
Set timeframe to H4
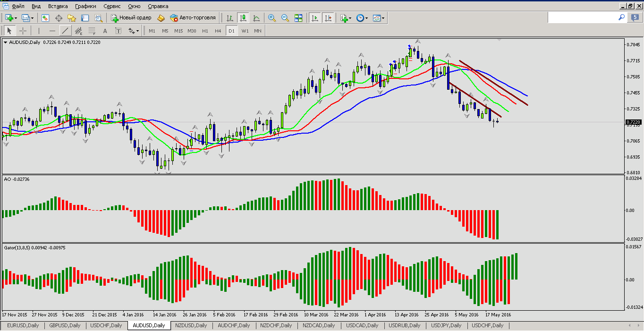218,31
